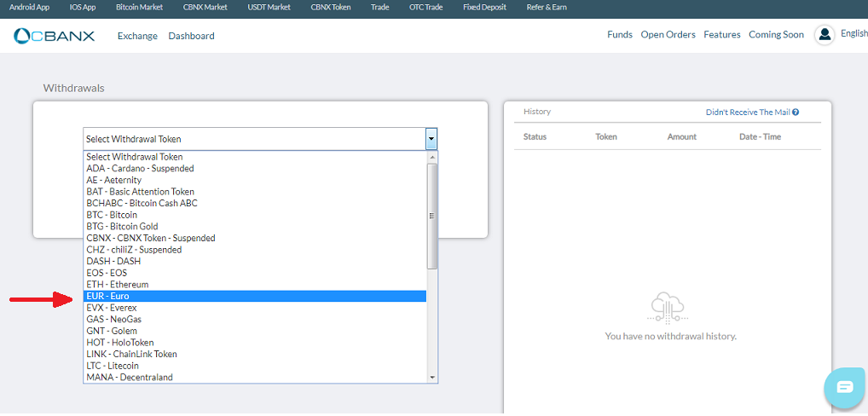Image resolution: width=868 pixels, height=416 pixels.
Task: Click the dropdown list scrollbar thumb
Action: (x=432, y=216)
